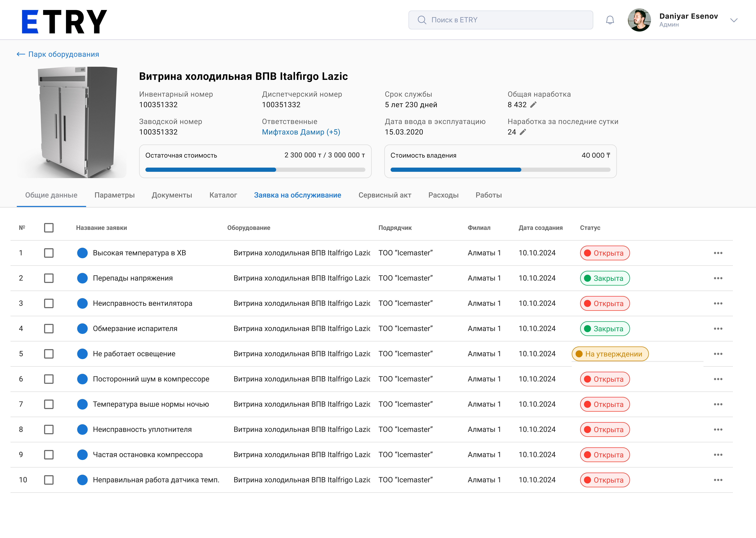Click the search magnifier icon in ETRY search bar
This screenshot has width=756, height=538.
tap(422, 20)
